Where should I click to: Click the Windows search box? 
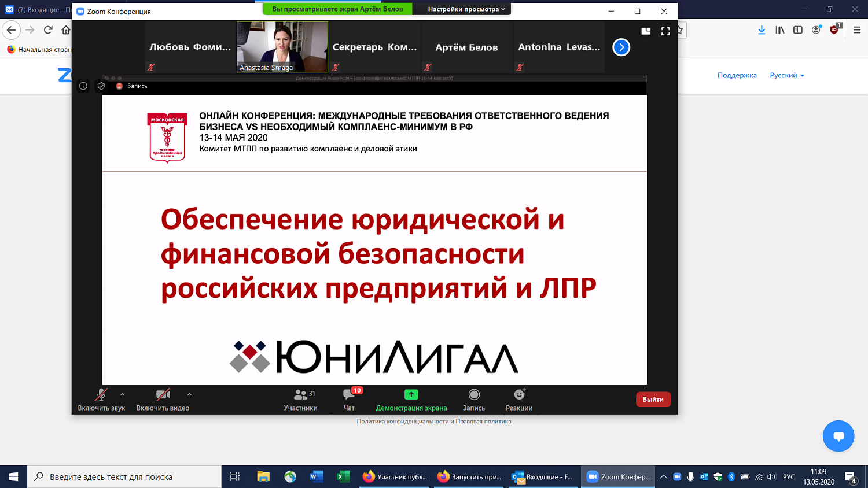pos(124,477)
